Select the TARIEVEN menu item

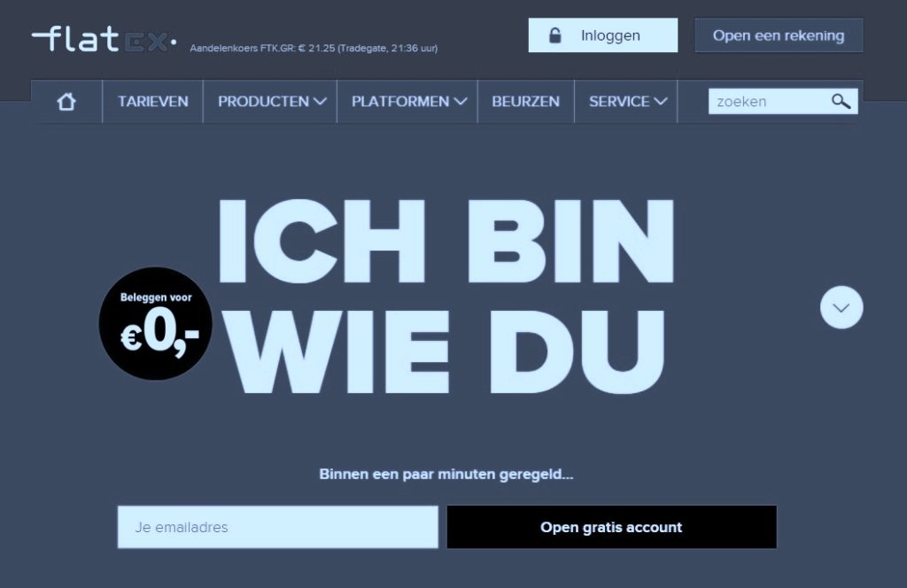(x=152, y=101)
